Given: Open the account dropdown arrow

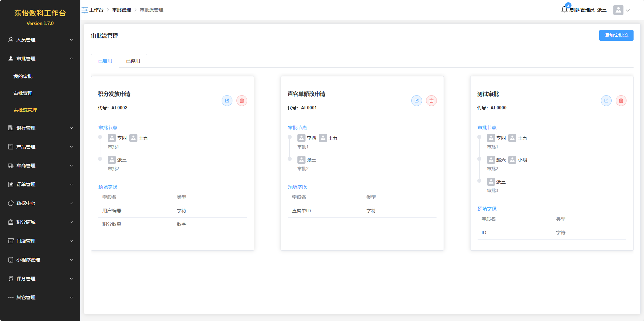Looking at the screenshot, I should point(628,10).
